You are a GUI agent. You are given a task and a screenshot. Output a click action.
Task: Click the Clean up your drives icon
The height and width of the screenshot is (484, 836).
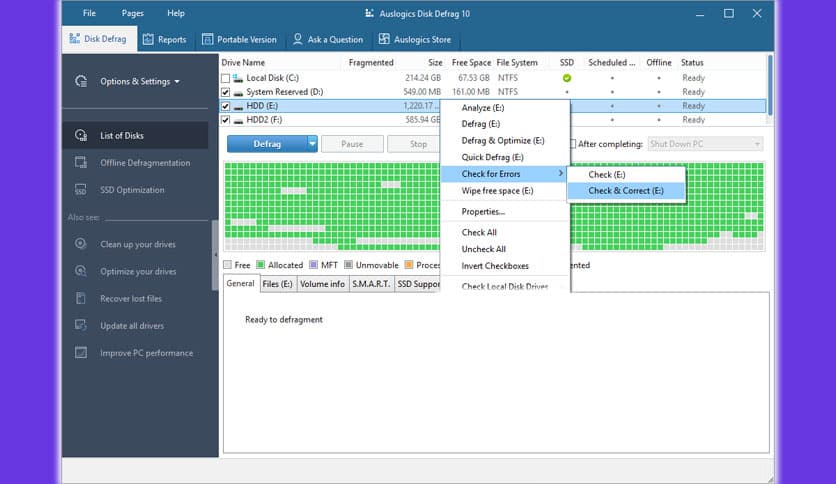pos(81,244)
